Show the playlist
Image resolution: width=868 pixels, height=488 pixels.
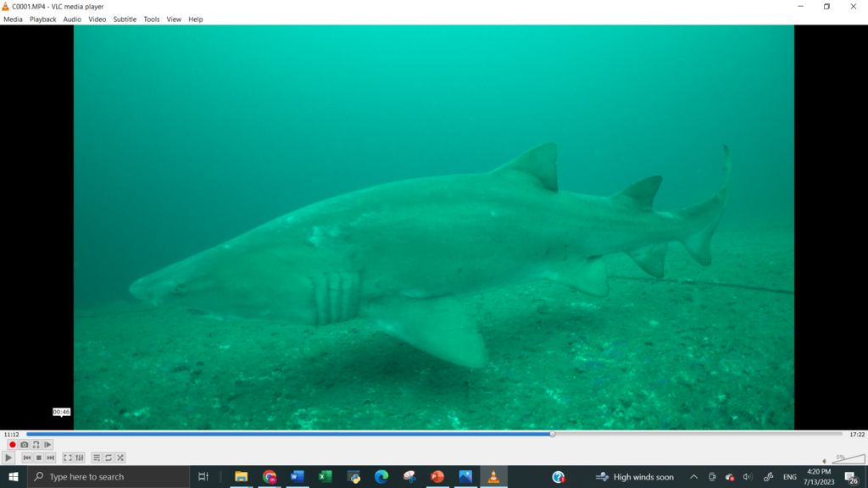(97, 457)
